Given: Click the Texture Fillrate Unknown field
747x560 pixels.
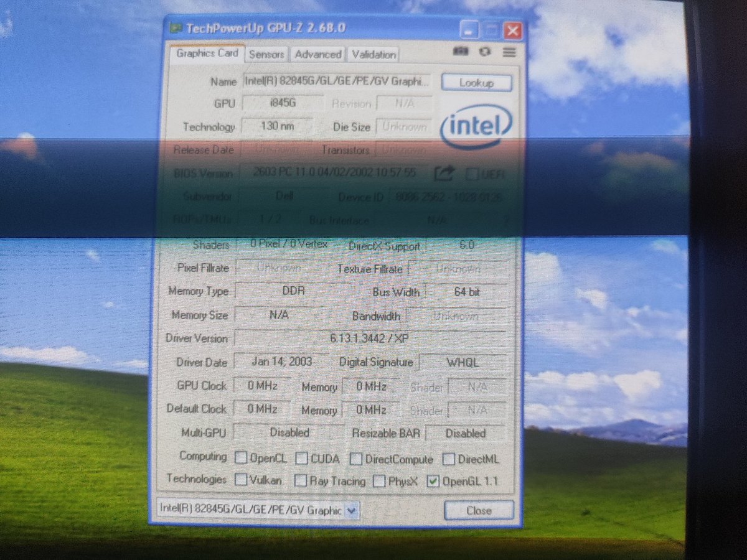Looking at the screenshot, I should [x=458, y=269].
